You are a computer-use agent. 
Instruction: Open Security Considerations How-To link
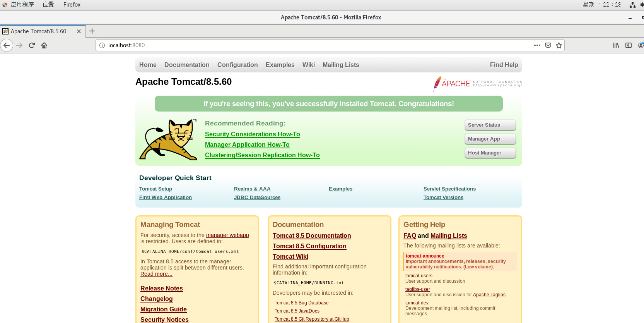pos(253,134)
